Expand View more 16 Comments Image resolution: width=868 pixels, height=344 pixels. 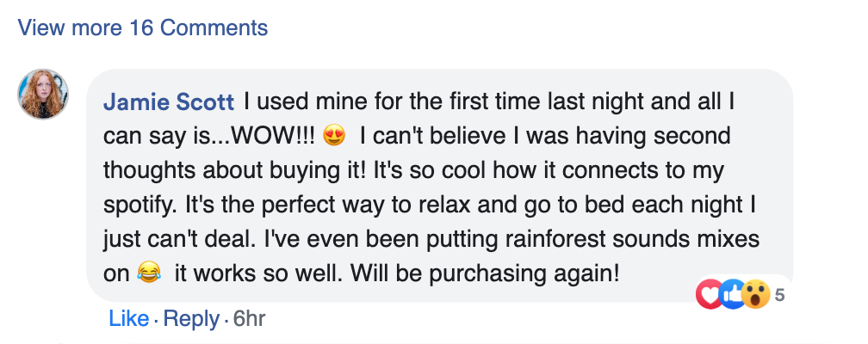(143, 28)
